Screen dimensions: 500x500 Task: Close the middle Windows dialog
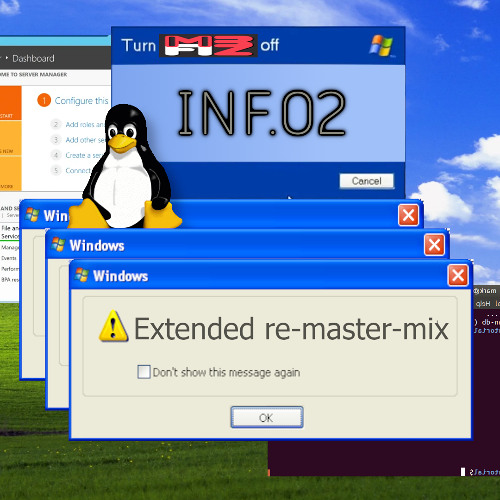434,245
